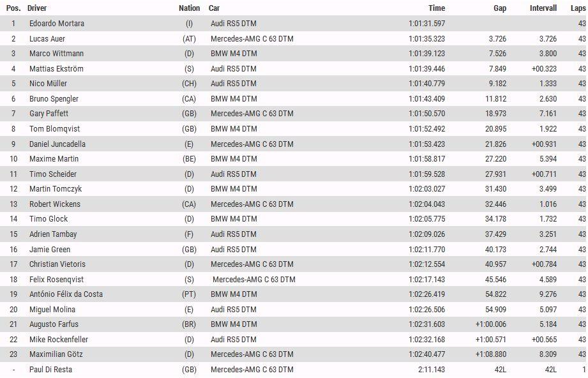The image size is (588, 378).
Task: Click the Gap column header
Action: coord(500,8)
